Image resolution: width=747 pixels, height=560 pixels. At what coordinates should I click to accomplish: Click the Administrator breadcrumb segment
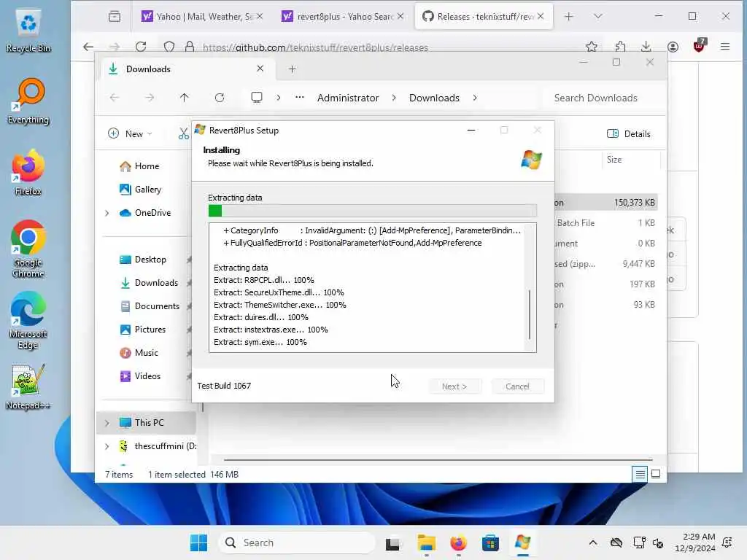coord(348,98)
